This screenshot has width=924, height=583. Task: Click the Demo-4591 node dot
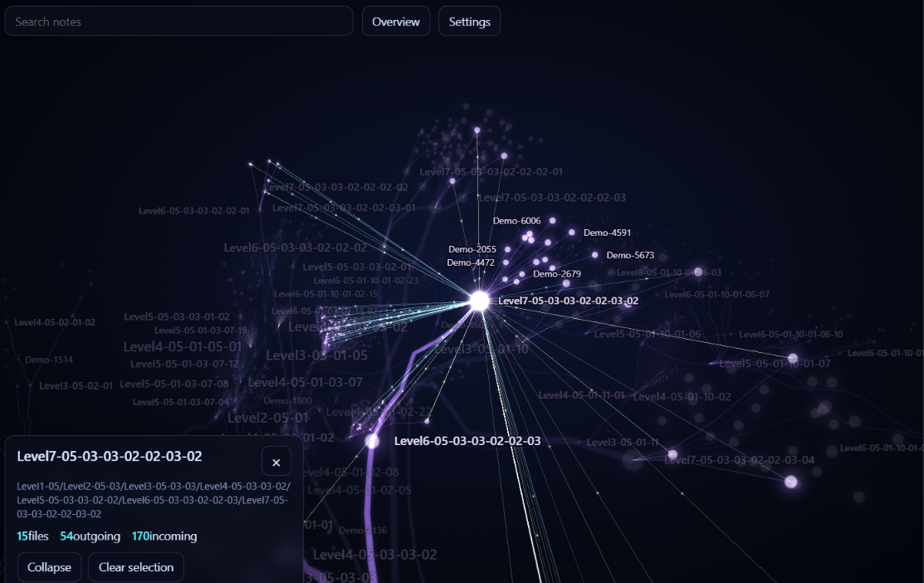pos(572,233)
